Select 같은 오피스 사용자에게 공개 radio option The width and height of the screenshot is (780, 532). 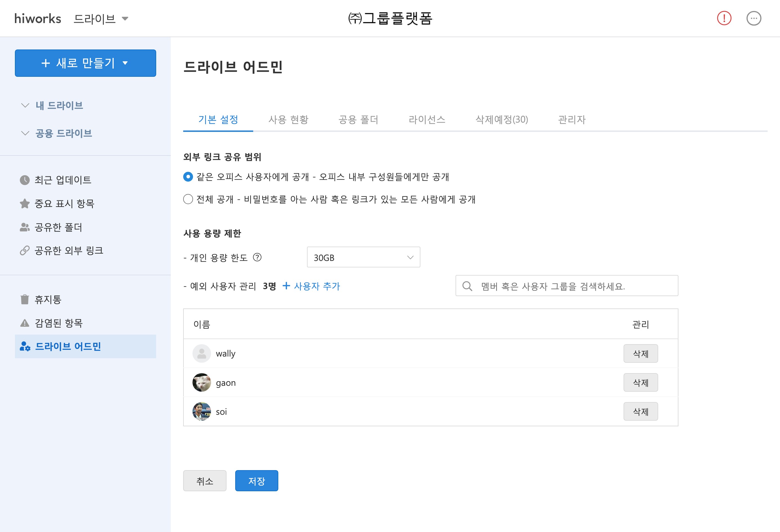(x=188, y=177)
